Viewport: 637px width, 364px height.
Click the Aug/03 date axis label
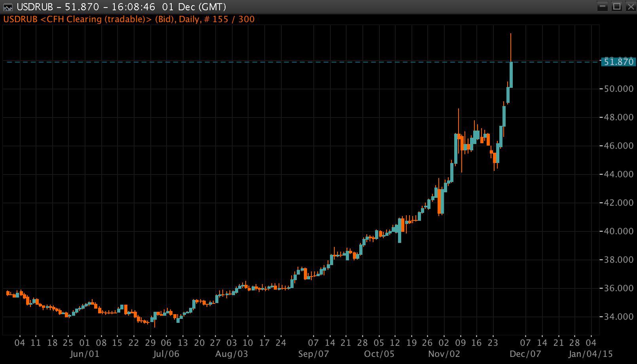click(x=231, y=354)
